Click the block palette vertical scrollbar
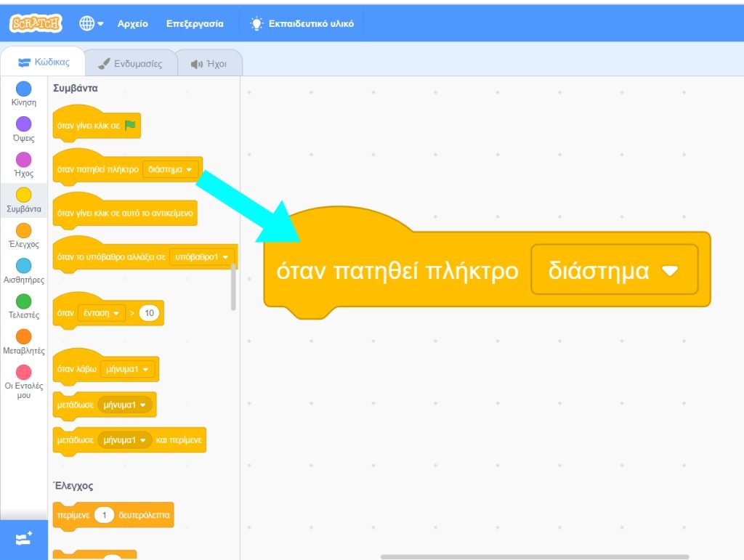This screenshot has height=560, width=744. (233, 287)
